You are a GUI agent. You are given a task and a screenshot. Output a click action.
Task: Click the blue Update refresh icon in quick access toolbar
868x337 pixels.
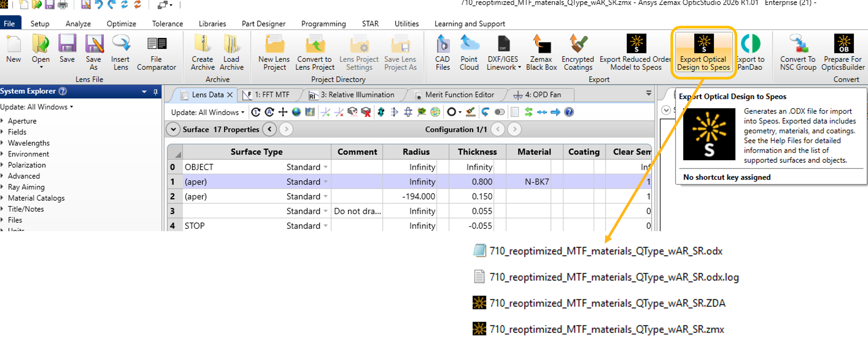(x=124, y=4)
